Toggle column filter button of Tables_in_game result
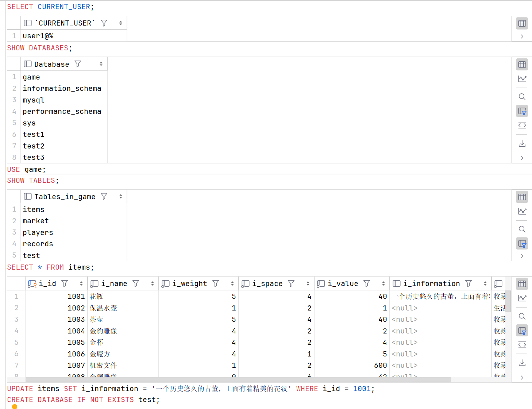532x409 pixels. tap(522, 243)
